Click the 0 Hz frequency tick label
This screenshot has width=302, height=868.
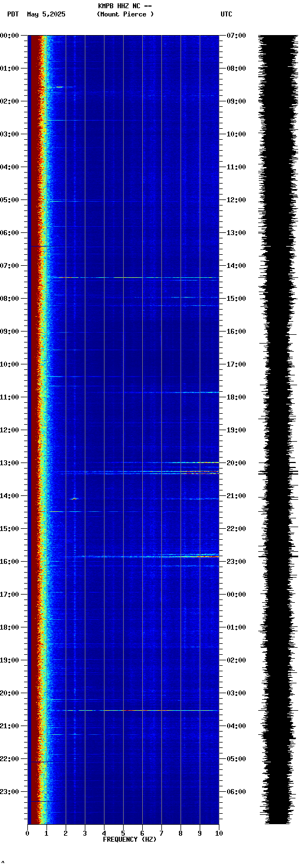pyautogui.click(x=27, y=833)
